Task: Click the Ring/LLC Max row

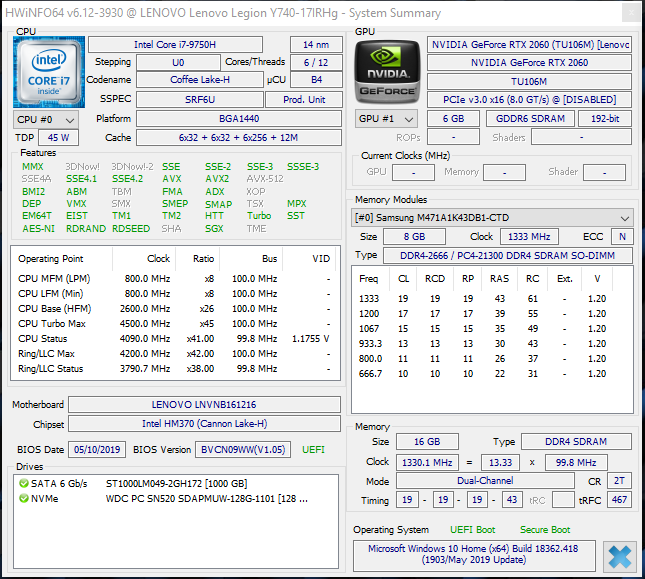Action: point(174,354)
